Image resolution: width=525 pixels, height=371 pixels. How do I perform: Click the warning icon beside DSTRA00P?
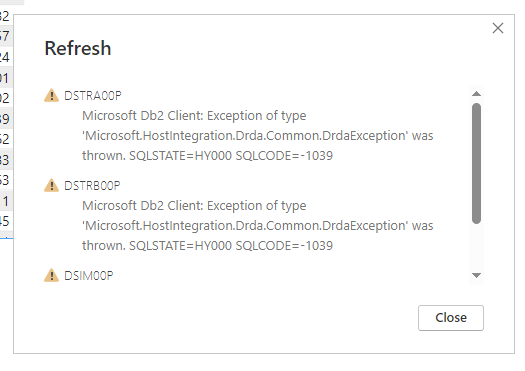click(x=51, y=95)
